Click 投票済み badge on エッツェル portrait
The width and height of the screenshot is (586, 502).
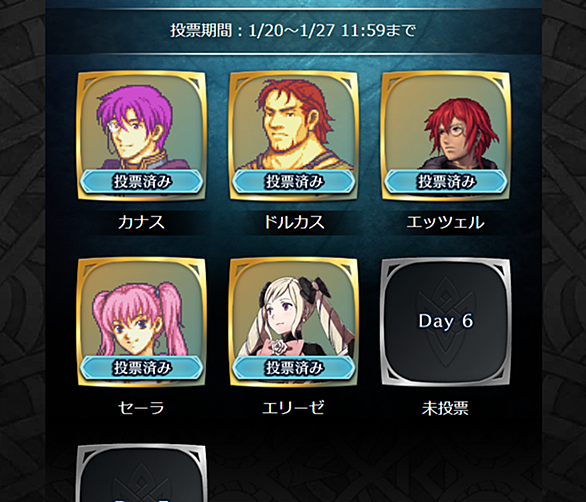click(x=446, y=182)
